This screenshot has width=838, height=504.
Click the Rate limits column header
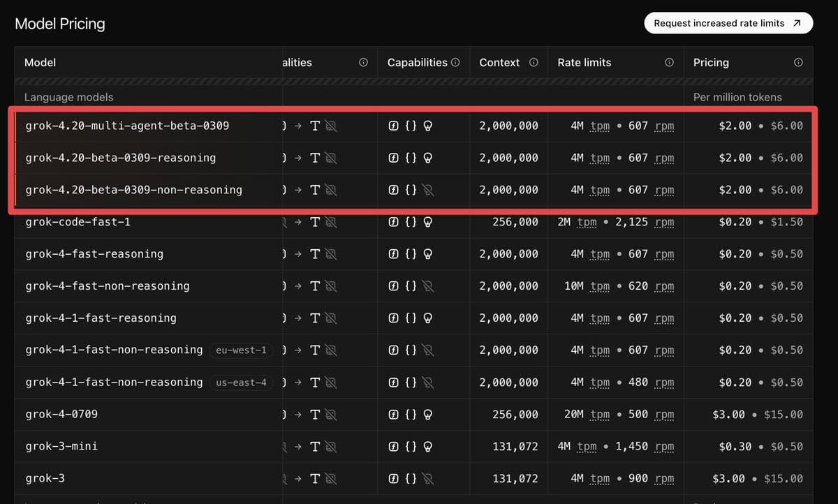coord(584,62)
